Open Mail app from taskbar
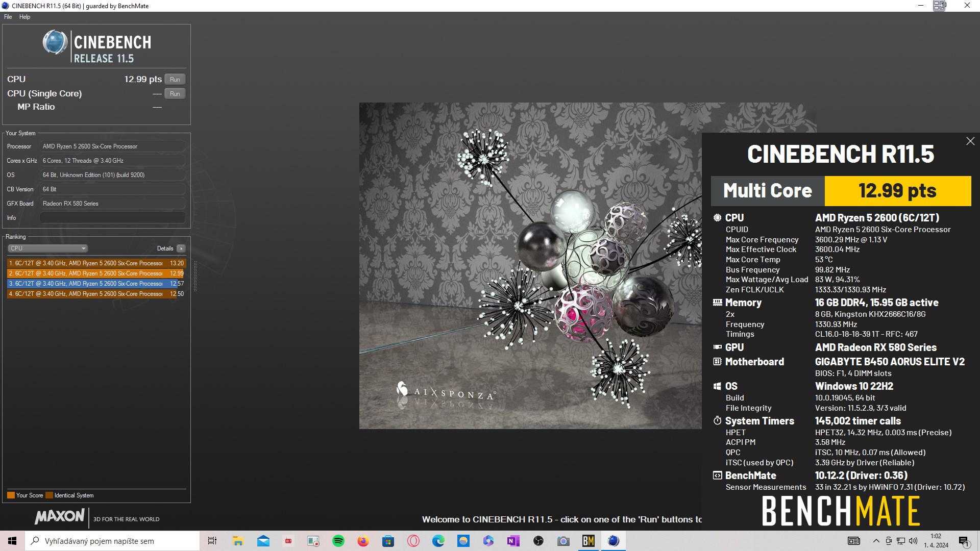Screen dimensions: 980x551 point(263,541)
